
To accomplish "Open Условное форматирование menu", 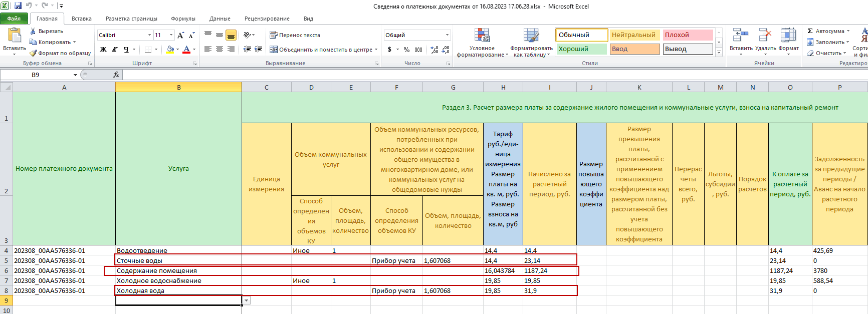I will (x=482, y=43).
